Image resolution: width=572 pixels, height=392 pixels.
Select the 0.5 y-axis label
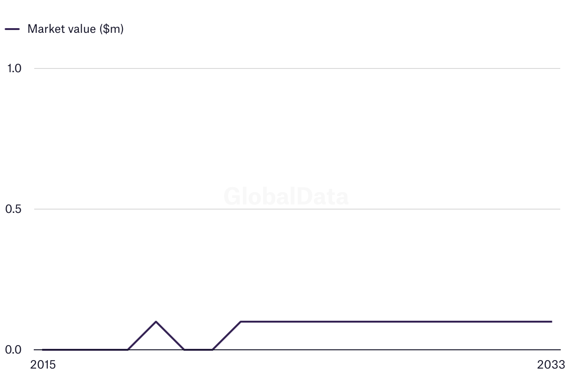[14, 209]
